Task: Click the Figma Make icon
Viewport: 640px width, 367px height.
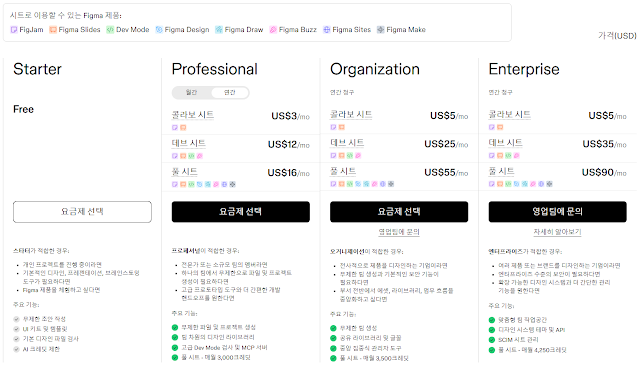Action: pos(380,30)
